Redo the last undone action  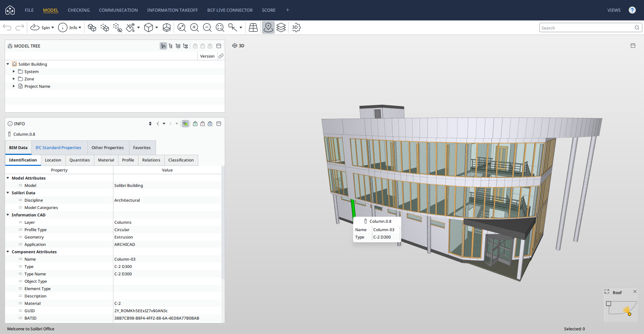click(x=20, y=27)
